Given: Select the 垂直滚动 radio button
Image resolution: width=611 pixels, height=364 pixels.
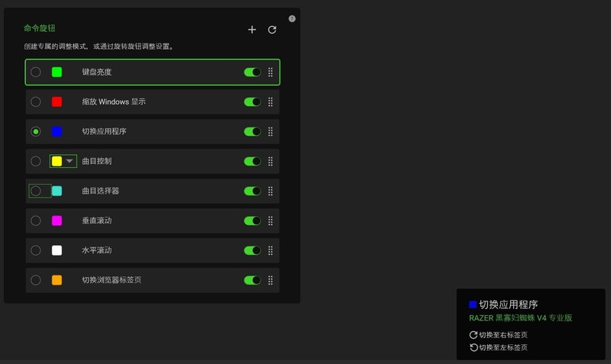Looking at the screenshot, I should click(35, 221).
